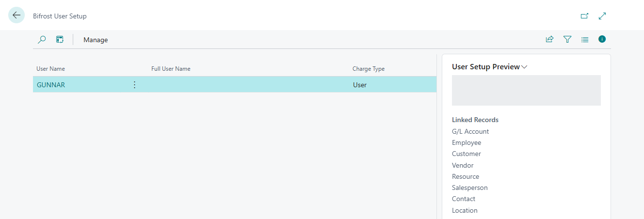This screenshot has height=219, width=644.
Task: Open the Resource linked record
Action: [466, 176]
